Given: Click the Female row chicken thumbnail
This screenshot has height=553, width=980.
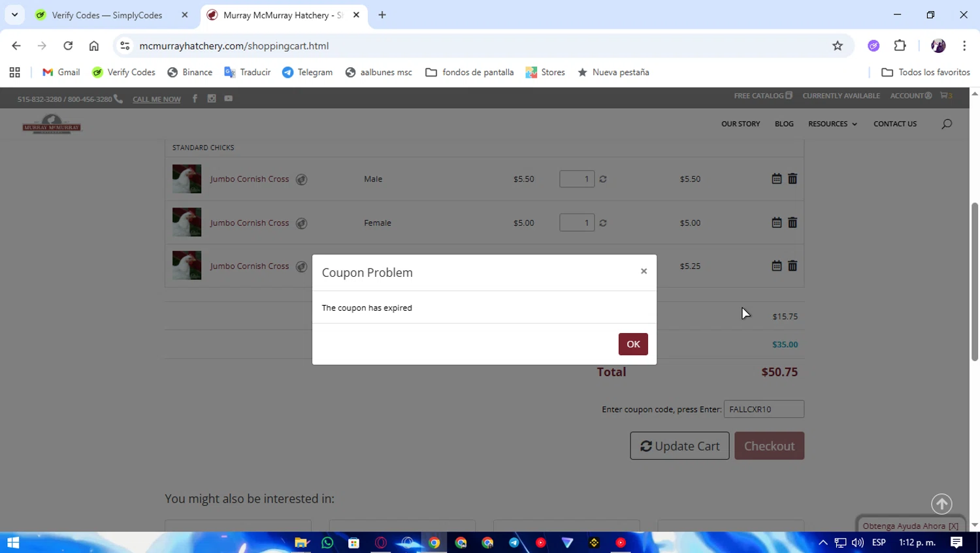Looking at the screenshot, I should (x=187, y=222).
